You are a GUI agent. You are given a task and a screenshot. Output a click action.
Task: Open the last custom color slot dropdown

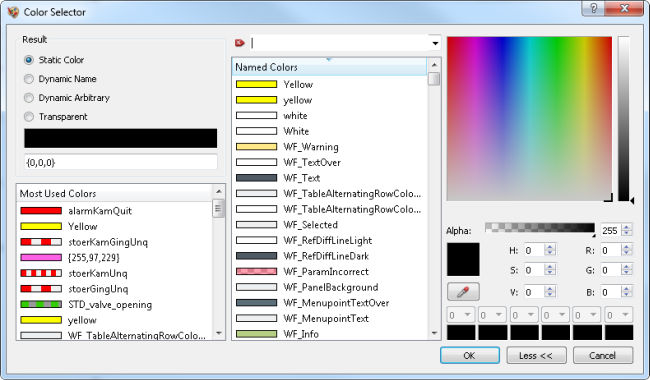pos(618,315)
